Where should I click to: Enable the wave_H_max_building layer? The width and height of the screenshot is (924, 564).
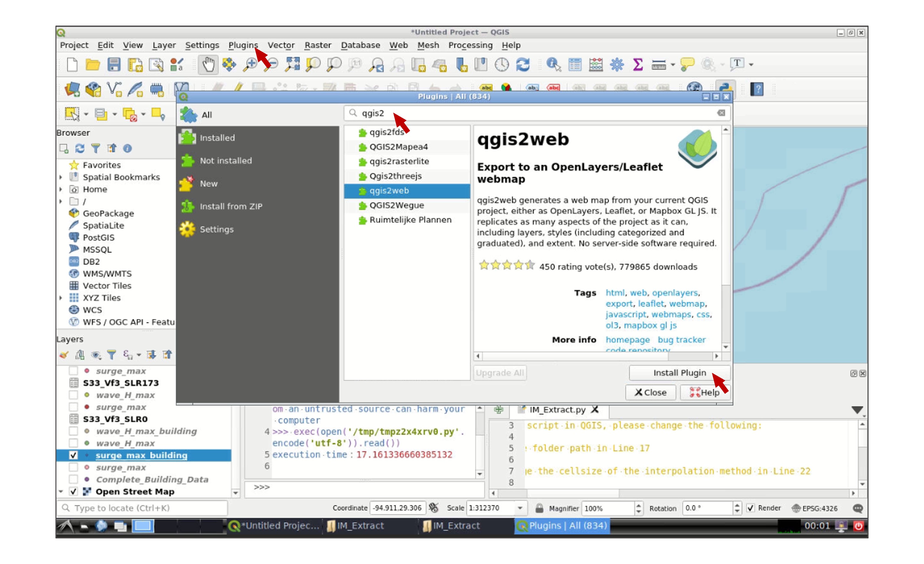tap(74, 431)
